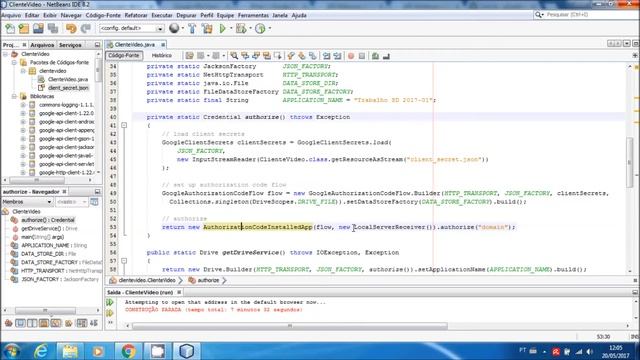The width and height of the screenshot is (640, 360).
Task: Collapse the Pacotes de Códigos-fonte node
Action: [x=14, y=62]
